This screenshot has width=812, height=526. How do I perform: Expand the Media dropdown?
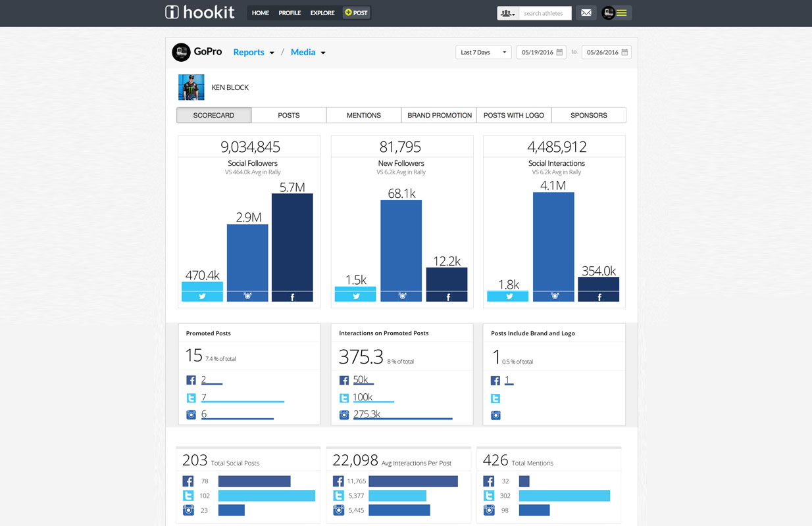tap(308, 53)
